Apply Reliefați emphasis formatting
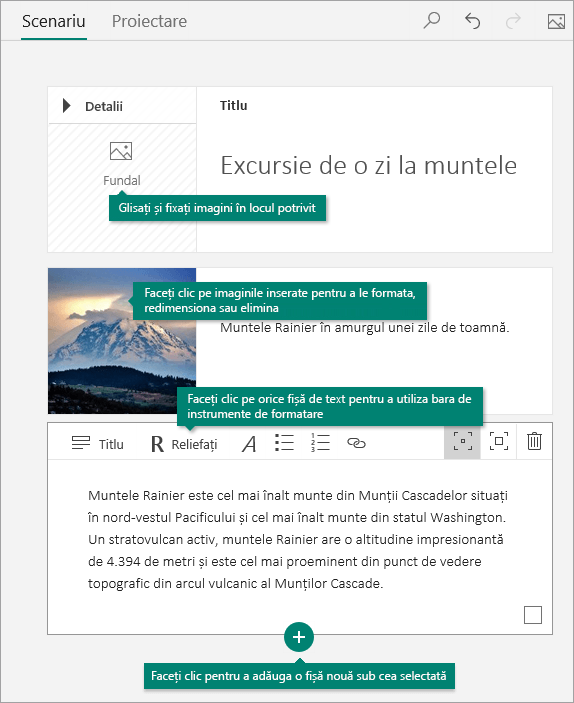574x703 pixels. tap(184, 444)
